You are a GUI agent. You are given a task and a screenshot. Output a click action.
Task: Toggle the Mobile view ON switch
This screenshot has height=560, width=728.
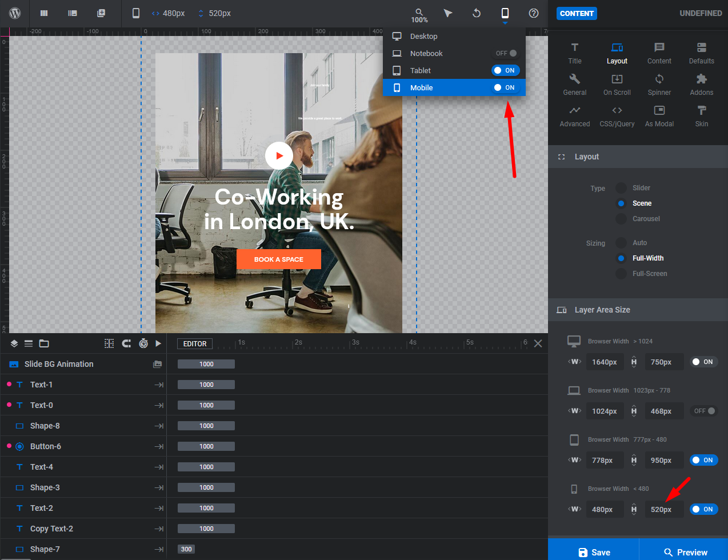505,87
